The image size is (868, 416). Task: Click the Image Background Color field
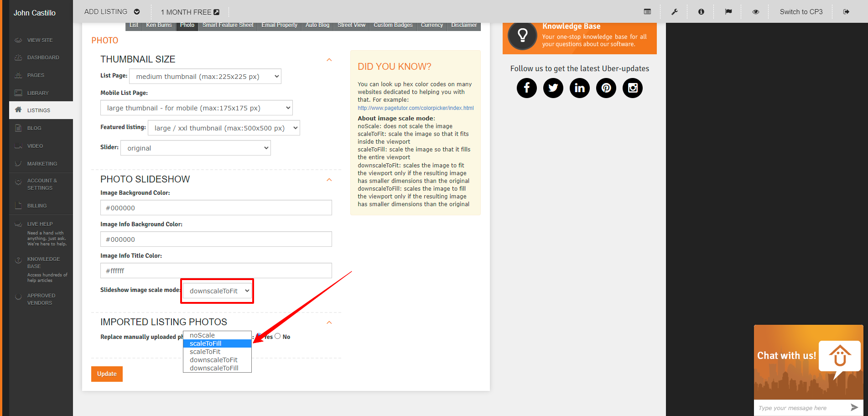point(216,208)
